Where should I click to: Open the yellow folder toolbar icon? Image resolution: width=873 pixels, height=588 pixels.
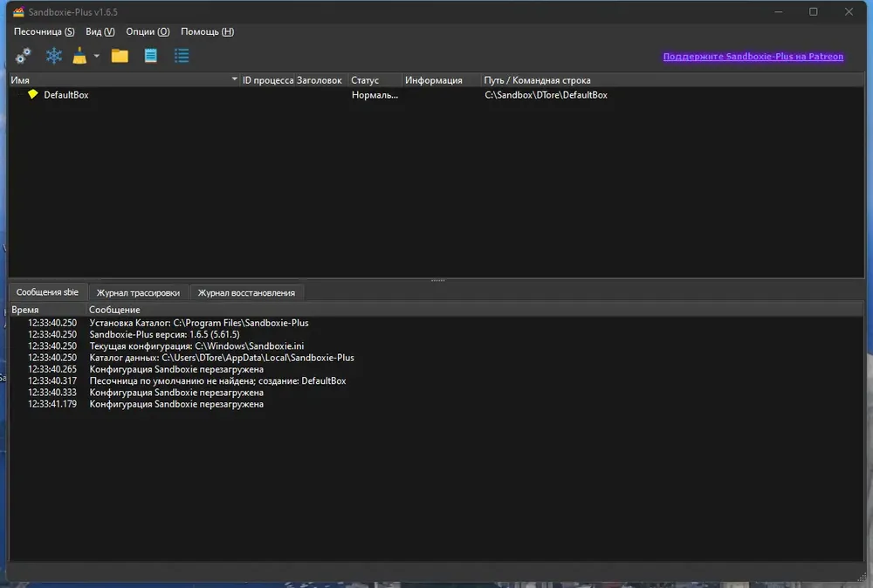(120, 56)
